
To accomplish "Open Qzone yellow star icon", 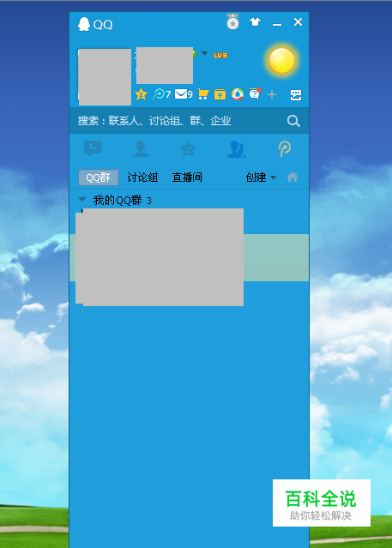I will [x=141, y=94].
